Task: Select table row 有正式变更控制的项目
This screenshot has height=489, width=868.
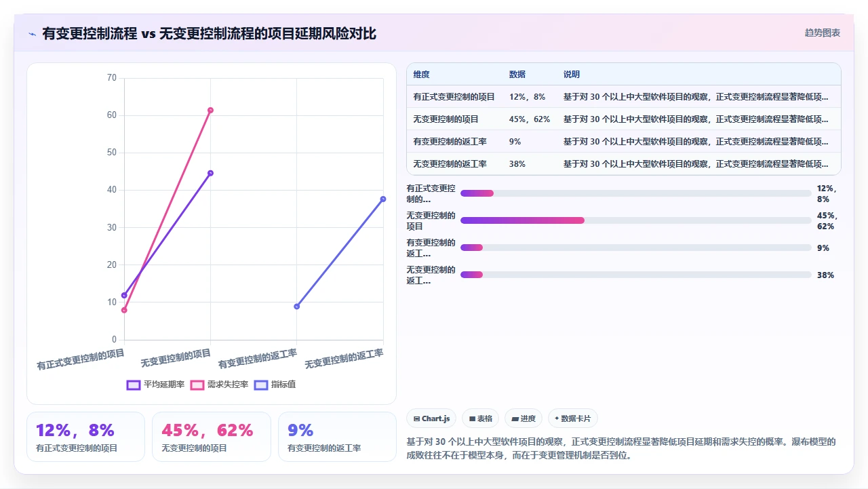Action: click(x=624, y=97)
